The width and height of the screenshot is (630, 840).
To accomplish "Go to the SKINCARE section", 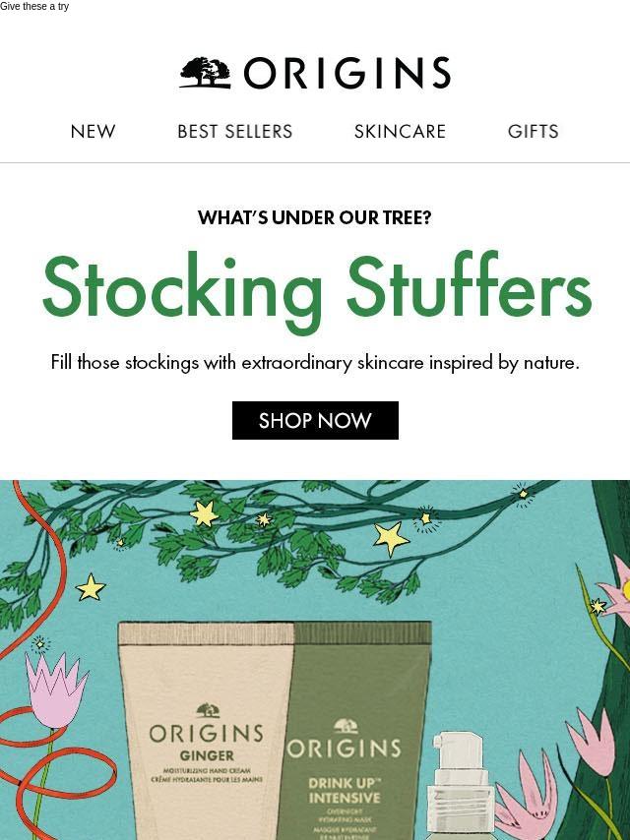I will [400, 131].
